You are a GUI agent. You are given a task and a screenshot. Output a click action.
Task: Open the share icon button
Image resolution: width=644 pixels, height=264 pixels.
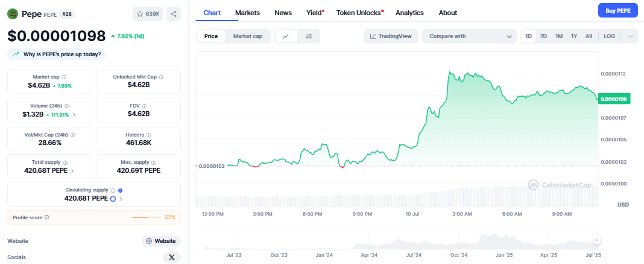[174, 14]
